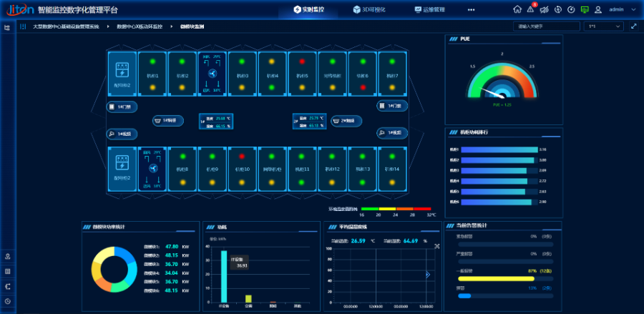Open the 运维管理 tab
Viewport: 644px width, 314px height.
point(434,10)
